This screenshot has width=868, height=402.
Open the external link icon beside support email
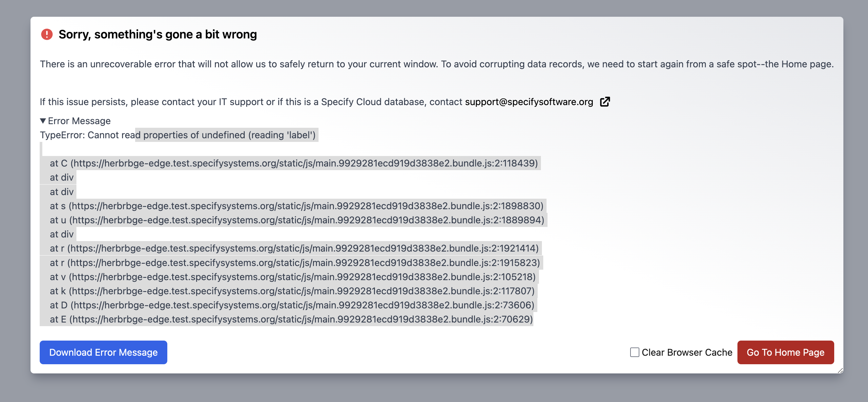tap(605, 102)
